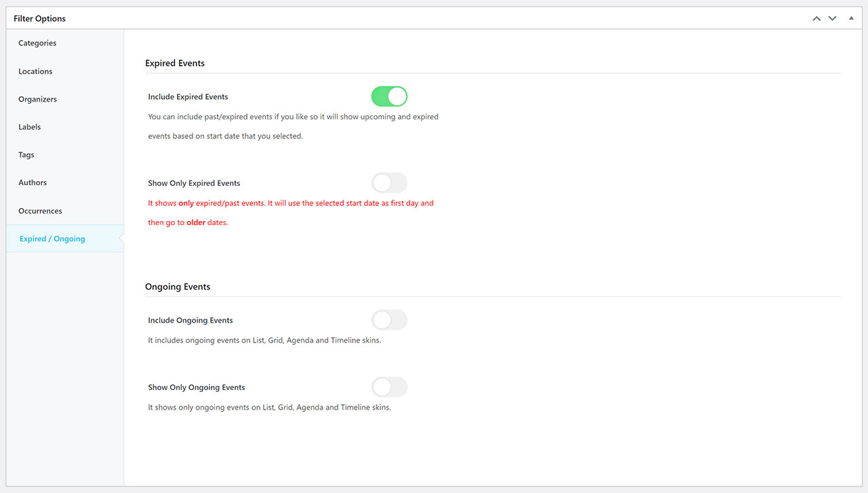Open the Categories filter tab
The height and width of the screenshot is (493, 868).
[x=37, y=43]
